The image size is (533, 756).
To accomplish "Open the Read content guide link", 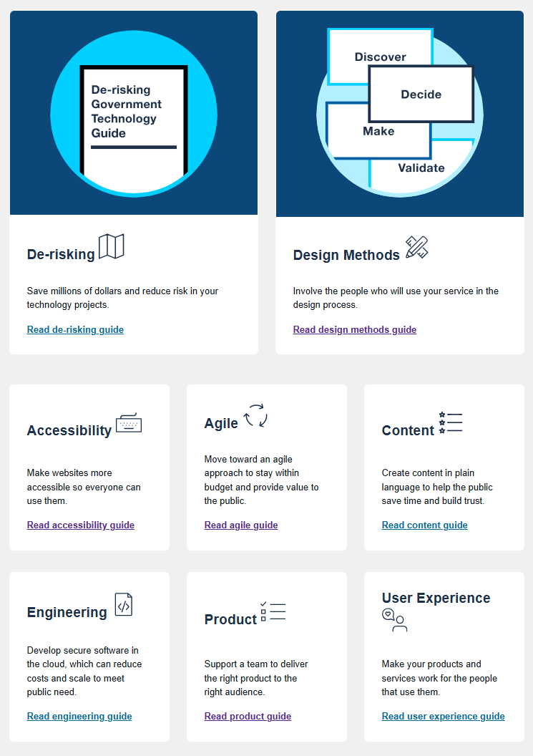I will pyautogui.click(x=424, y=525).
